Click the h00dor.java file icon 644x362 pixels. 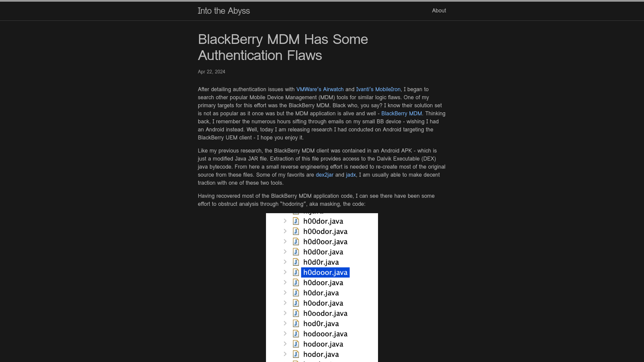click(296, 221)
